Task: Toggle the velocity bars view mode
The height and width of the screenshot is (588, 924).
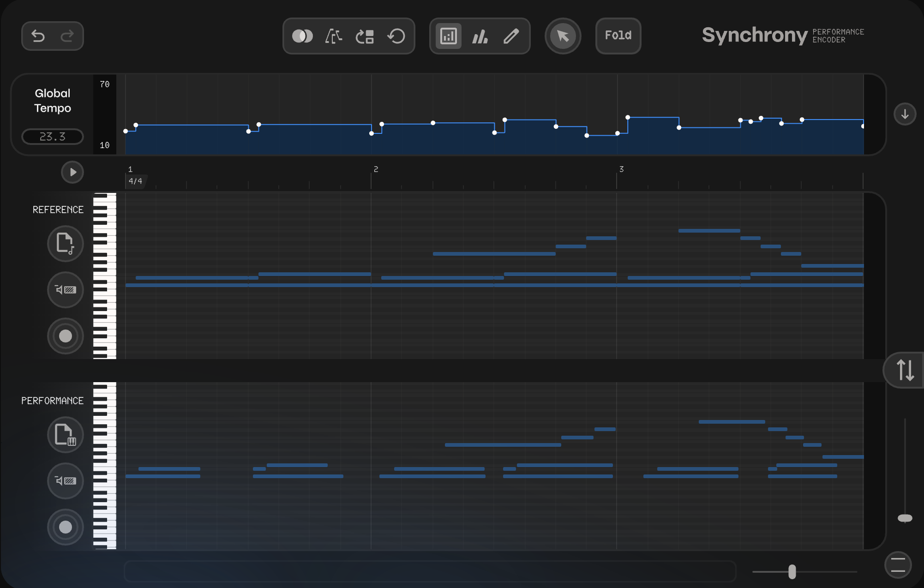Action: click(x=480, y=36)
